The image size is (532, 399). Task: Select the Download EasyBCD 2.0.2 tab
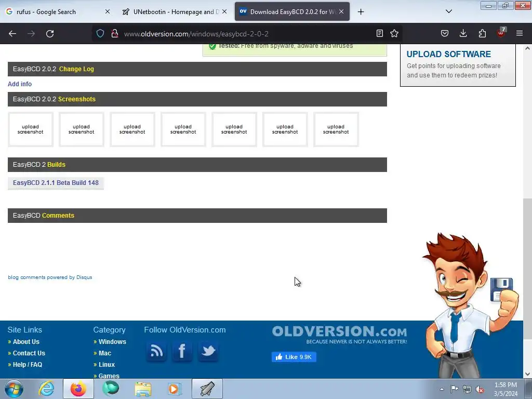click(292, 11)
